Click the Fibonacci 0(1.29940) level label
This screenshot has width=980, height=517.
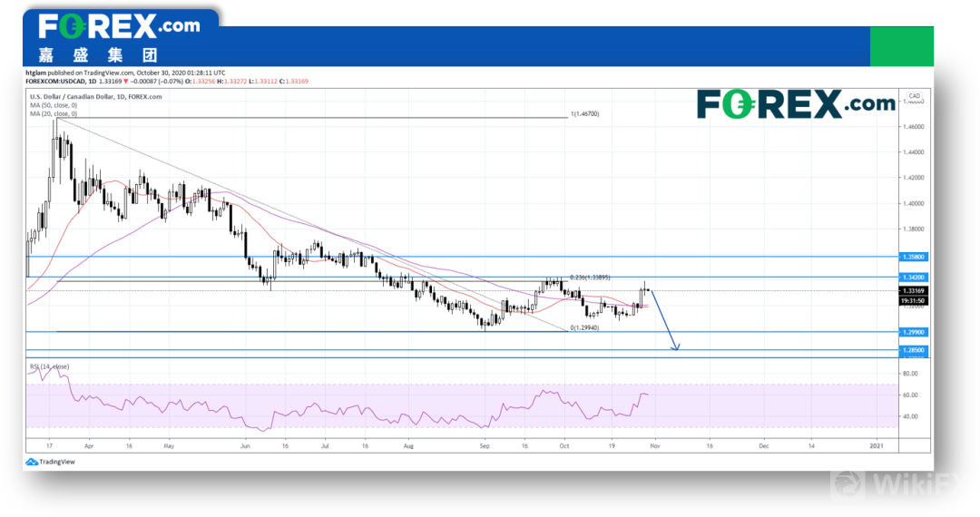[x=587, y=327]
